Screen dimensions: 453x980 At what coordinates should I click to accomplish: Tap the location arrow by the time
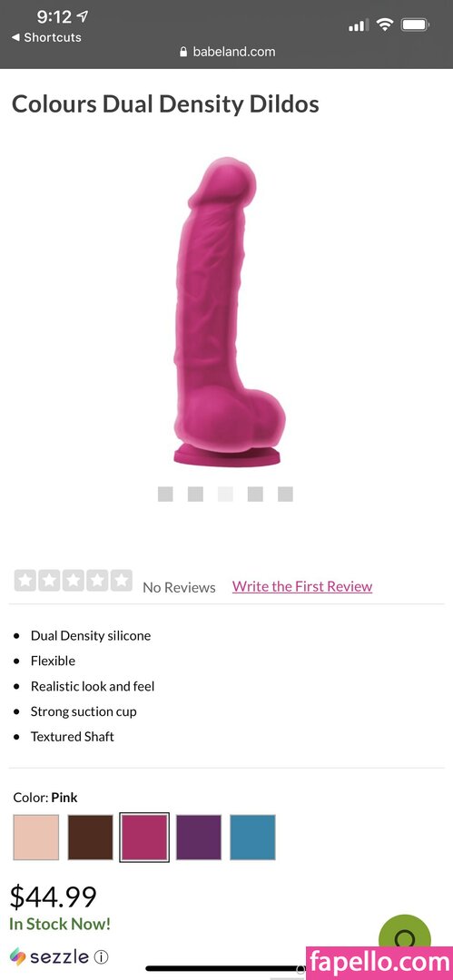84,17
